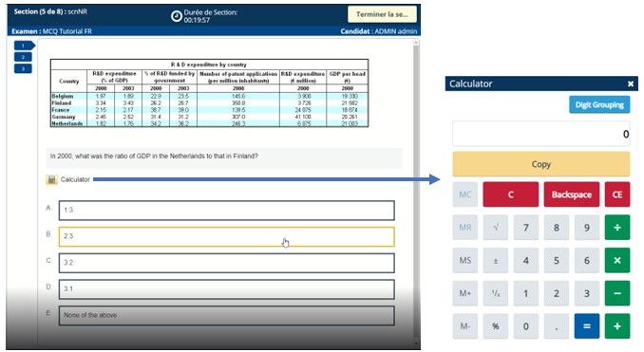Screen dimensions: 644x352
Task: Click the equals key
Action: pyautogui.click(x=586, y=326)
